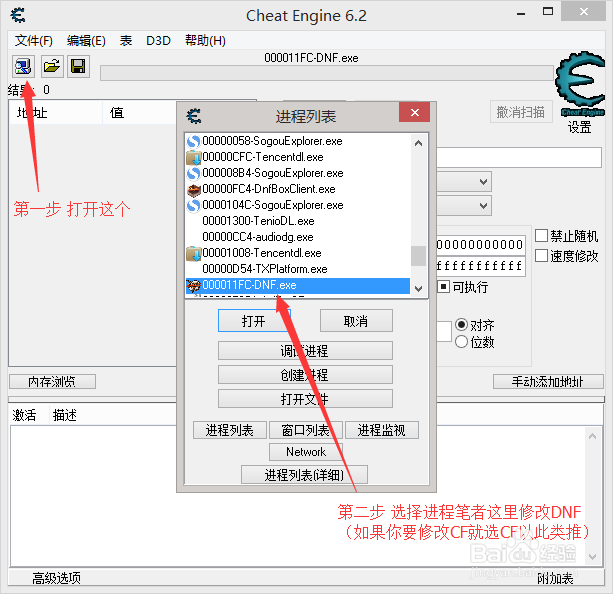
Task: Click the 打开文件 button
Action: click(x=305, y=399)
